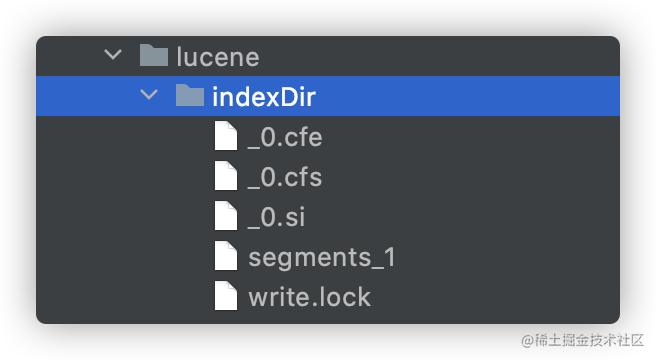Click the file icon beside _0.cfs

coord(226,176)
